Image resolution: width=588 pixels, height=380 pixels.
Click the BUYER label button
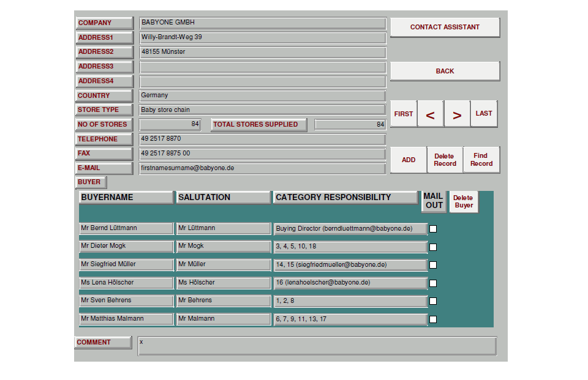pyautogui.click(x=91, y=182)
